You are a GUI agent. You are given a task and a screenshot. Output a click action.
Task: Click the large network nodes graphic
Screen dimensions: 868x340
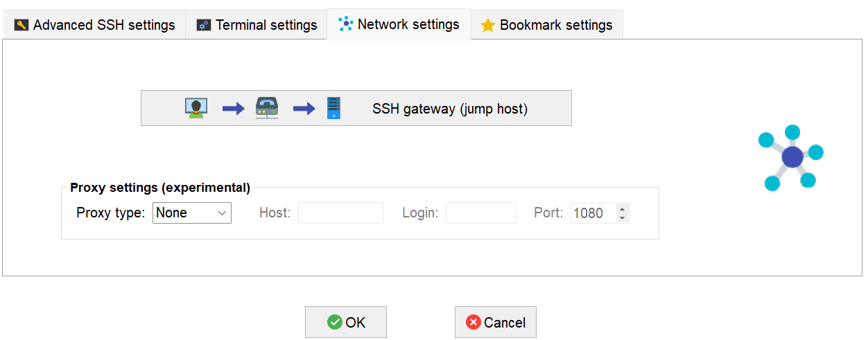[790, 157]
